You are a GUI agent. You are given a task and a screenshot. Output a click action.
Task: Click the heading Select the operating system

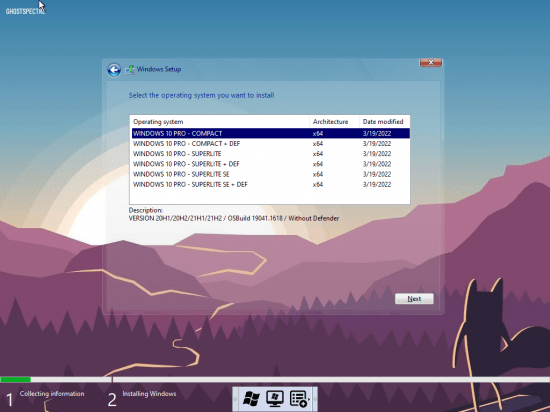(201, 95)
